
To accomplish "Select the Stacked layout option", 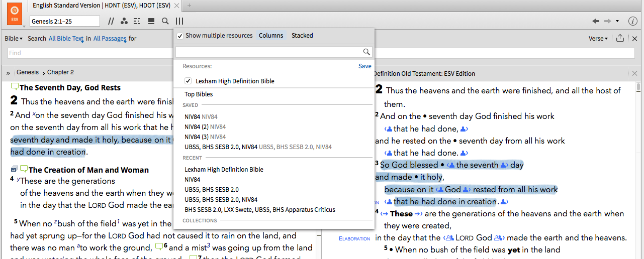I will click(302, 36).
